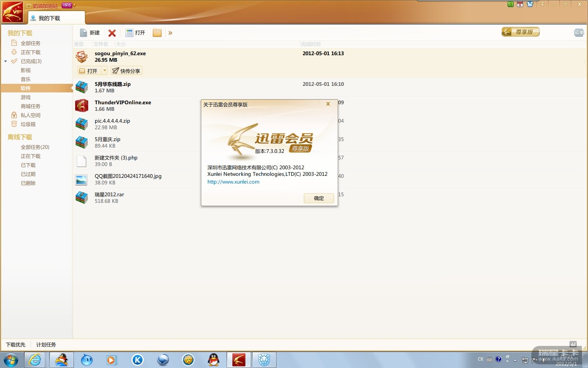Open the Xunlei icon in taskbar

(x=239, y=360)
